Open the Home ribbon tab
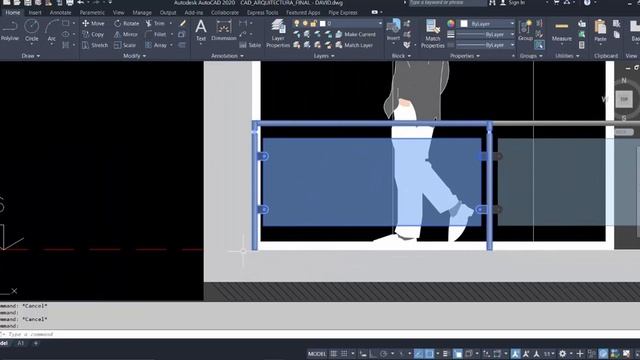This screenshot has height=360, width=640. (13, 13)
